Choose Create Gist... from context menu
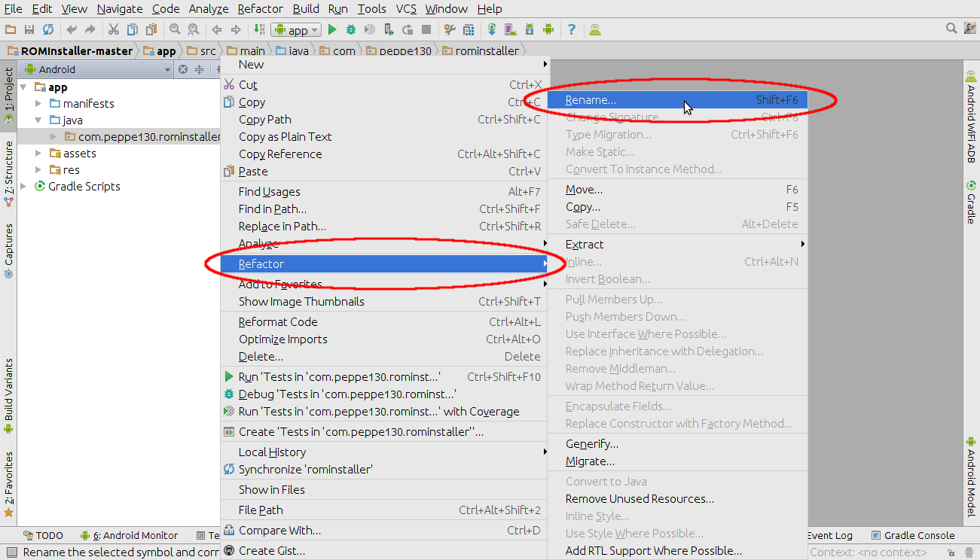The width and height of the screenshot is (980, 560). [x=383, y=551]
